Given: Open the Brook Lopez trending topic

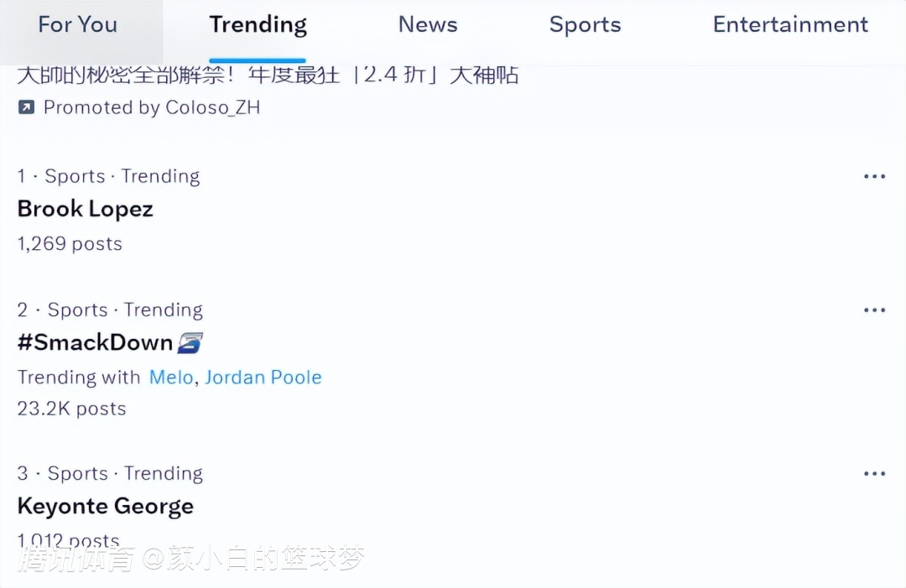Looking at the screenshot, I should pos(85,209).
